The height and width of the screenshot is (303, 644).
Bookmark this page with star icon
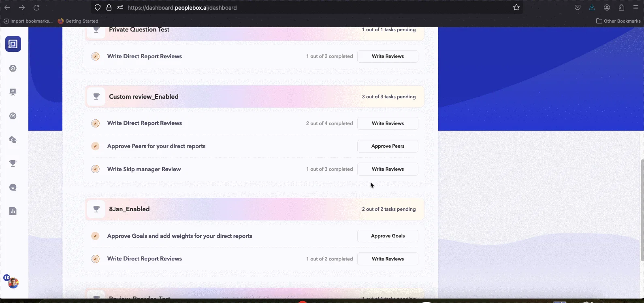point(516,7)
